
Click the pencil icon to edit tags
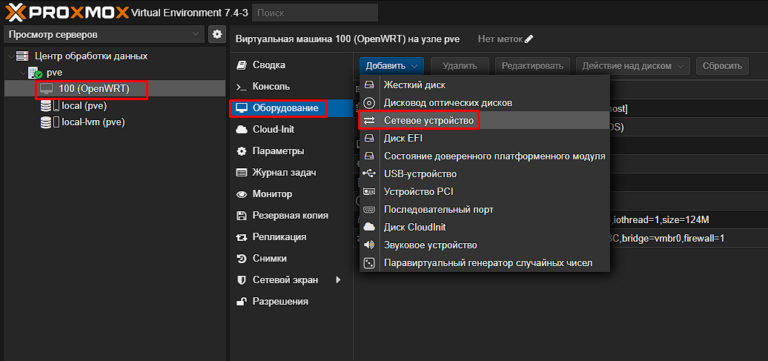point(528,39)
